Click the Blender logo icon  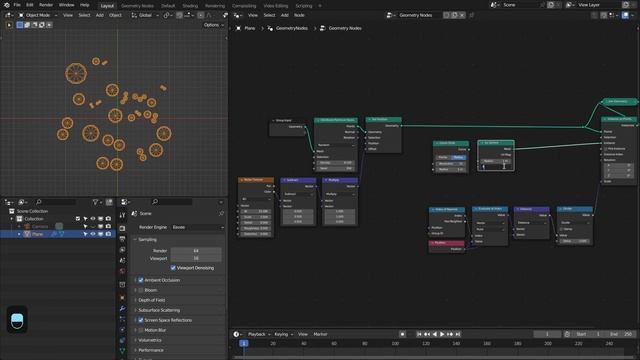pos(6,5)
